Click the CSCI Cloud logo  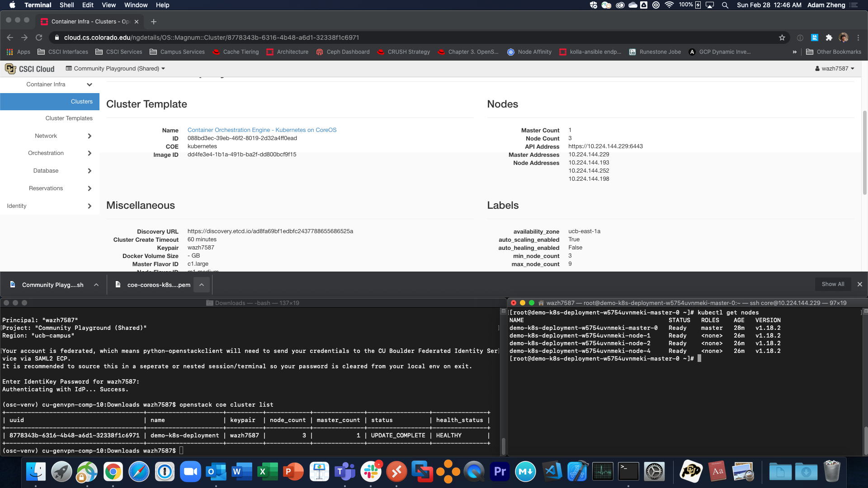tap(30, 69)
